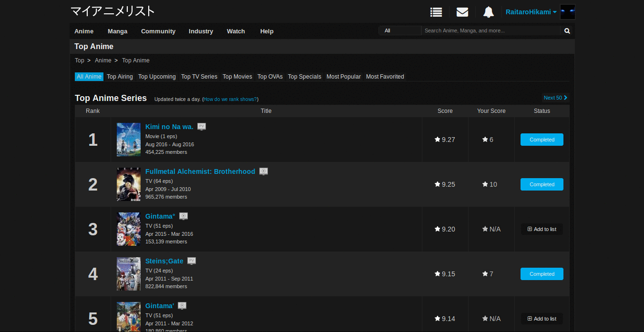
Task: Open Gintama' title link
Action: pyautogui.click(x=160, y=306)
